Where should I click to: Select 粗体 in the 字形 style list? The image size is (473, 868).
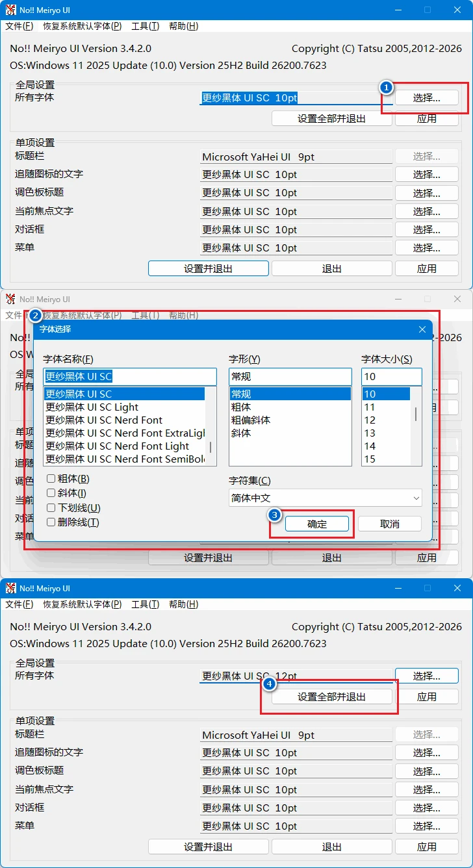290,407
